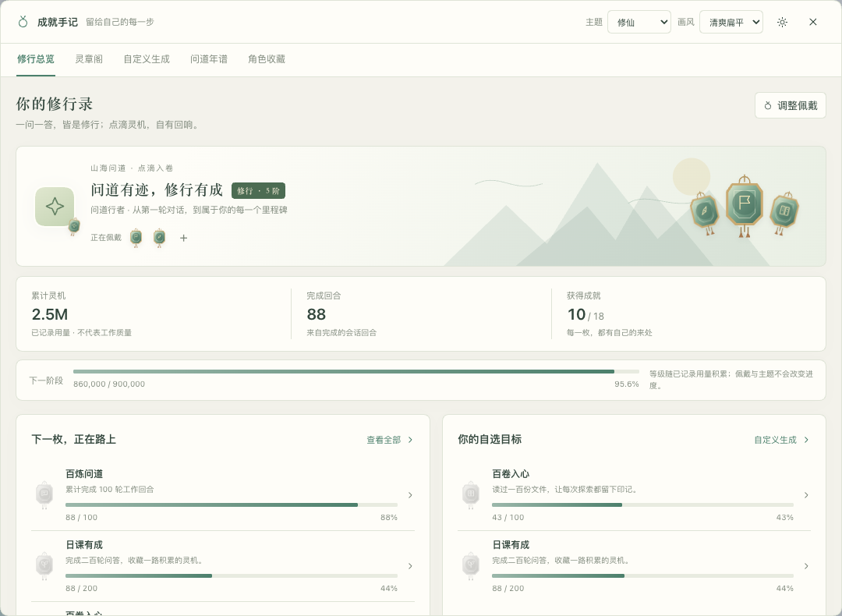The width and height of the screenshot is (842, 616).
Task: Click the 累计灵机 value 2.5M
Action: (x=49, y=314)
